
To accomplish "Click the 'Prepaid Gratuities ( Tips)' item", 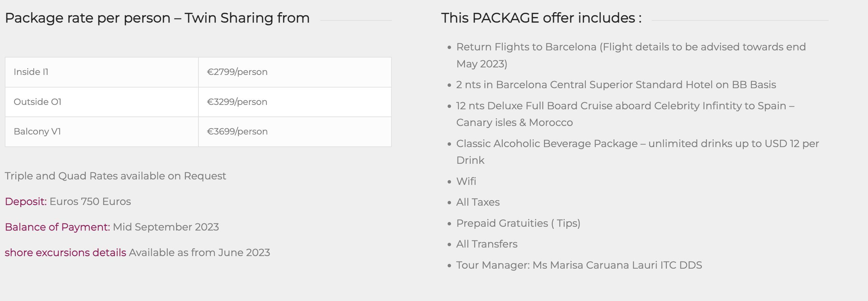I will point(518,223).
